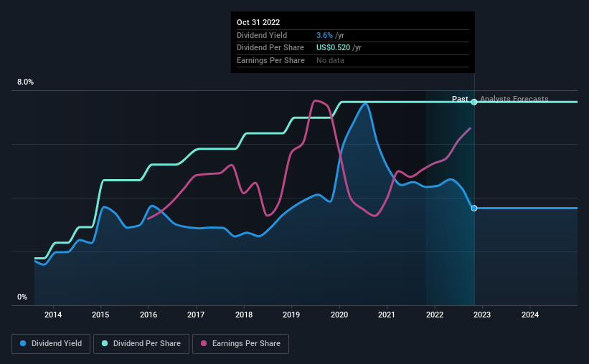
Task: Click the 2022 x-axis year label
Action: [435, 315]
